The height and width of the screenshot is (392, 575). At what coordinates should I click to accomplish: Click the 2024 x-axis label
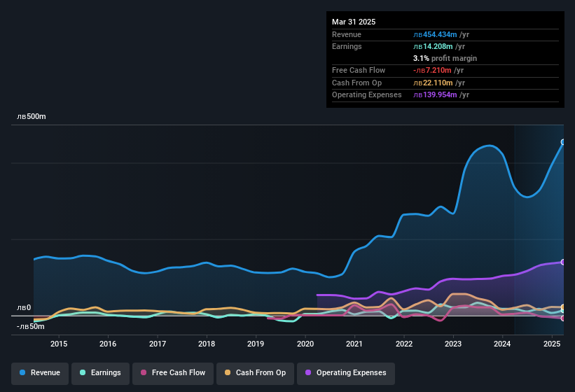(502, 344)
